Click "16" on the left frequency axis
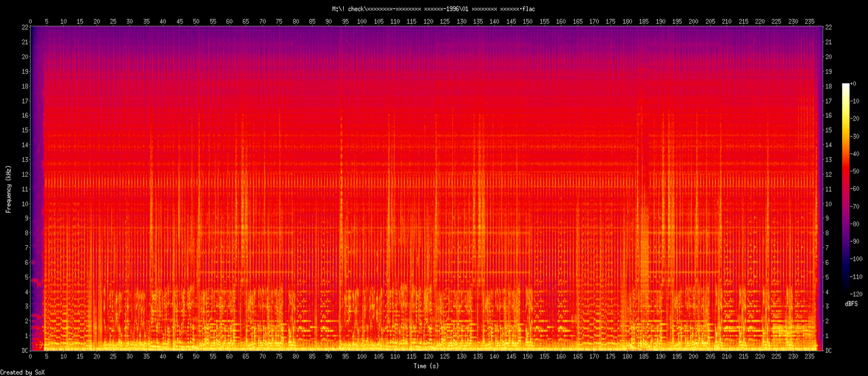868x376 pixels. (24, 115)
